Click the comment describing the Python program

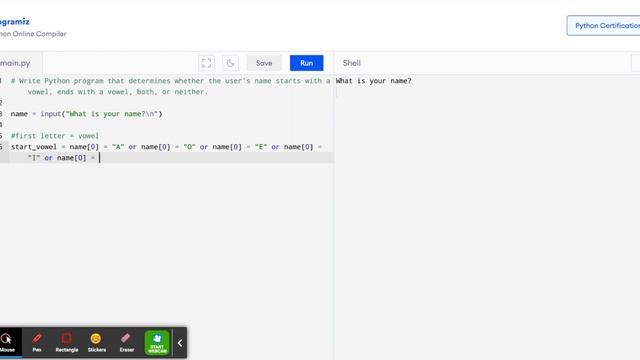coord(170,86)
